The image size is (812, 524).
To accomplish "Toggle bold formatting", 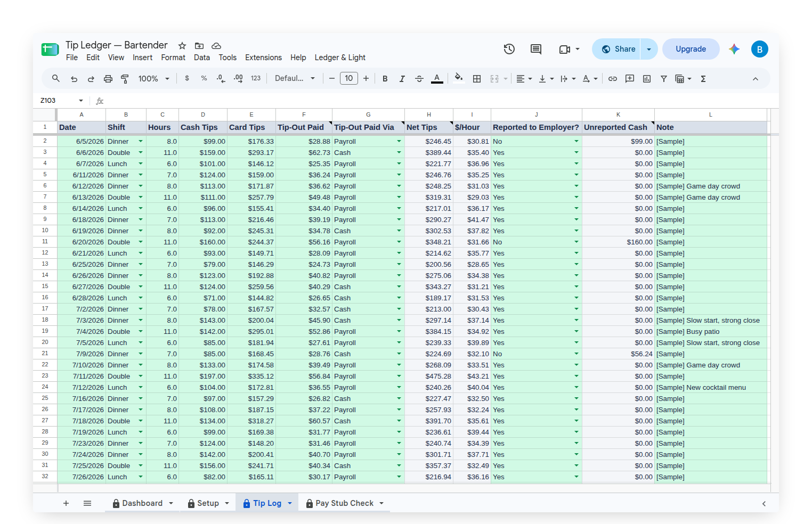I will coord(385,79).
